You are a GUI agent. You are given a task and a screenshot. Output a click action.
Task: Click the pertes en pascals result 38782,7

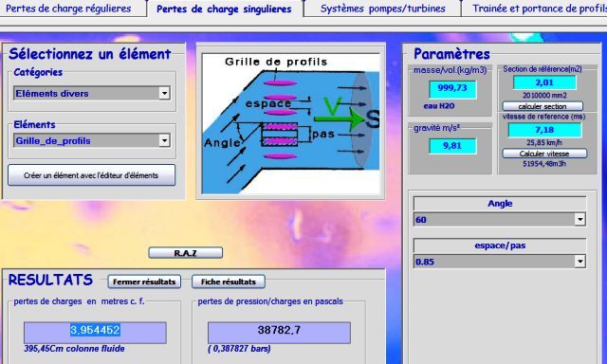279,332
